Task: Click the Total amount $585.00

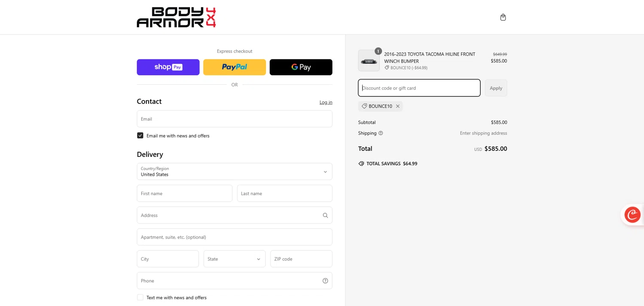Action: (x=495, y=149)
